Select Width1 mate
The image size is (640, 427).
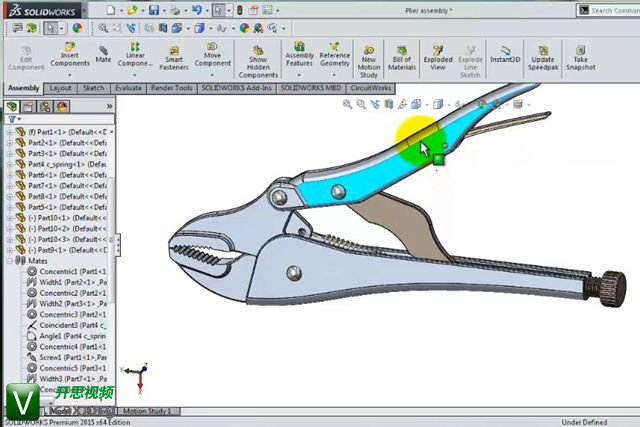(x=67, y=282)
